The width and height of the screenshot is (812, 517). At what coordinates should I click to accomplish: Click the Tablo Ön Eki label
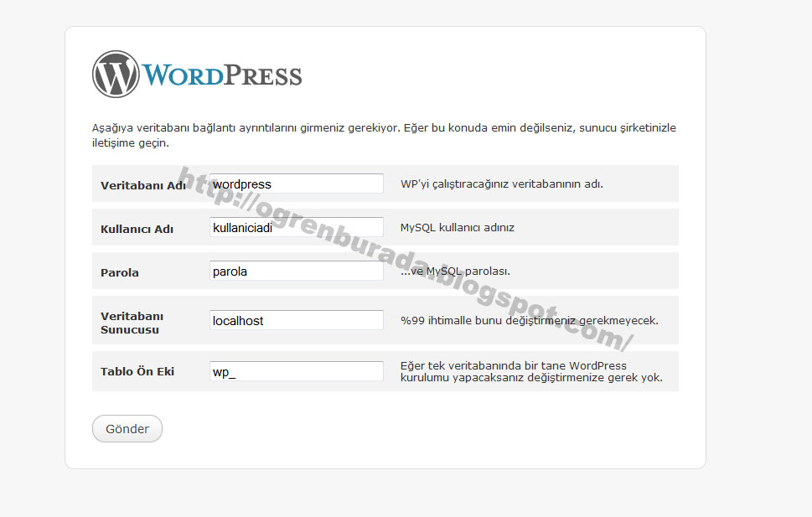(x=137, y=371)
